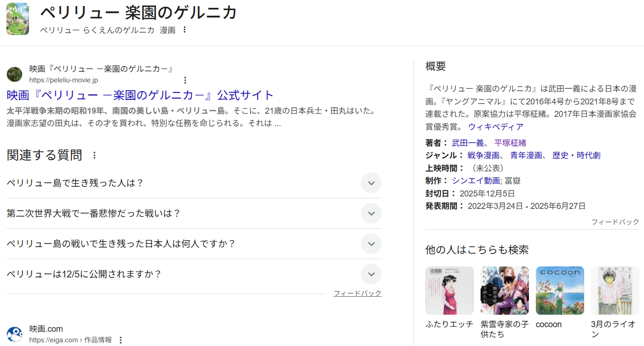Click author link 武田一義

point(468,143)
